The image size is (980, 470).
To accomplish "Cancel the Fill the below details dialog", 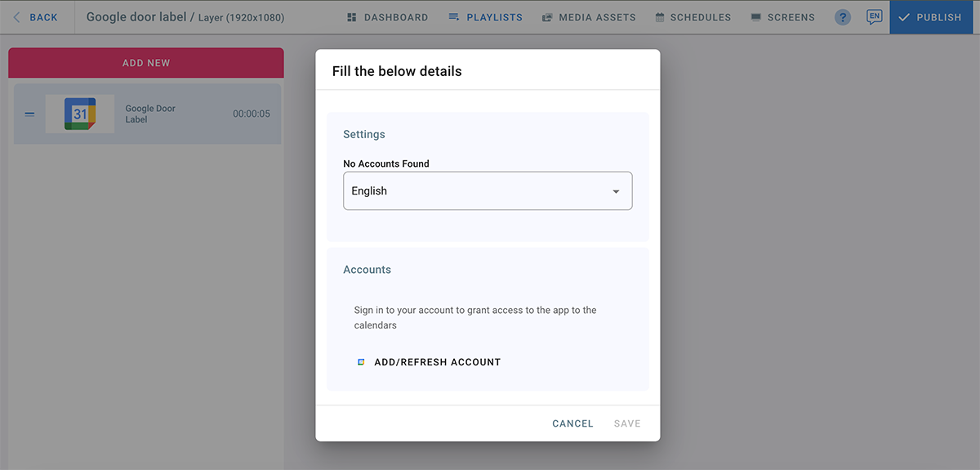I will point(572,423).
